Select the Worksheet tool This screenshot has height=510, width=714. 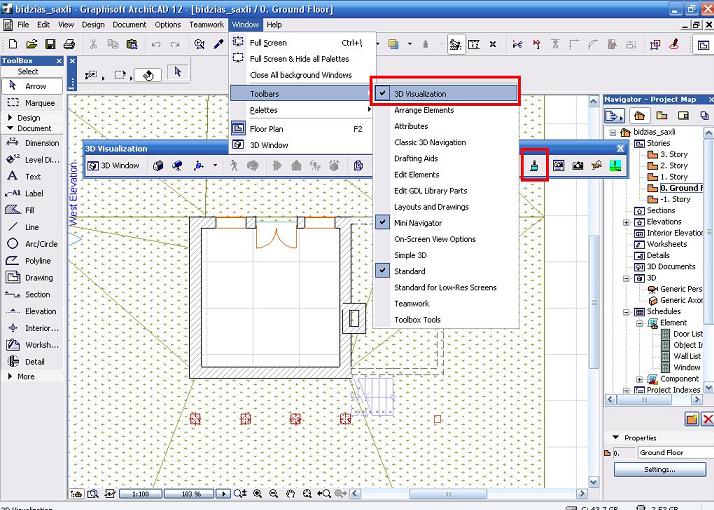[x=32, y=345]
